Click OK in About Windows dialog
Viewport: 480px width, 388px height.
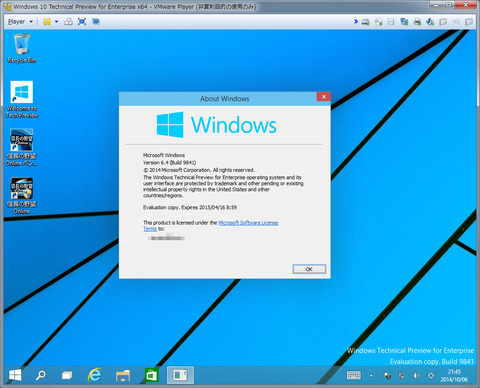click(309, 269)
